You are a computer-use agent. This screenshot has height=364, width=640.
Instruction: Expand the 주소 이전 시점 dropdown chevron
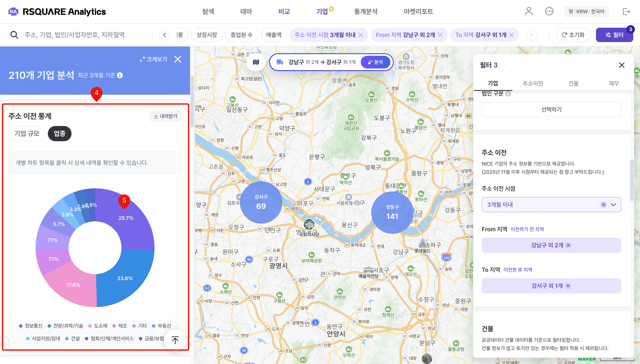click(613, 205)
